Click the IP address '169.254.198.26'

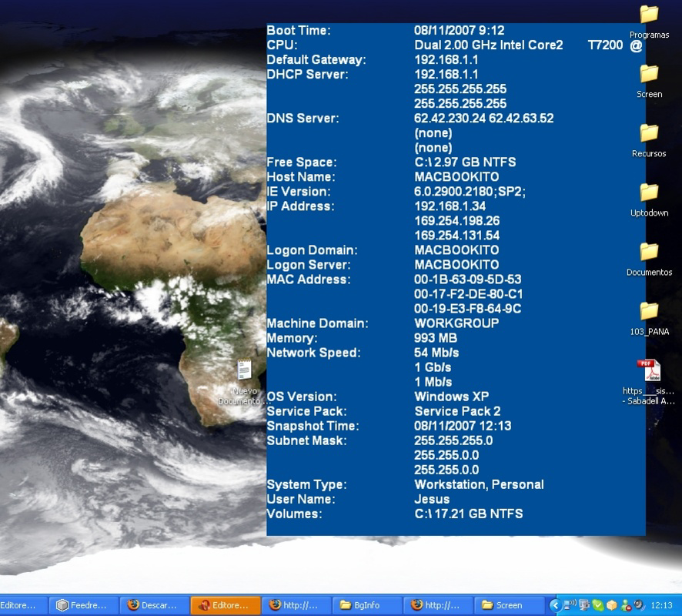(456, 221)
